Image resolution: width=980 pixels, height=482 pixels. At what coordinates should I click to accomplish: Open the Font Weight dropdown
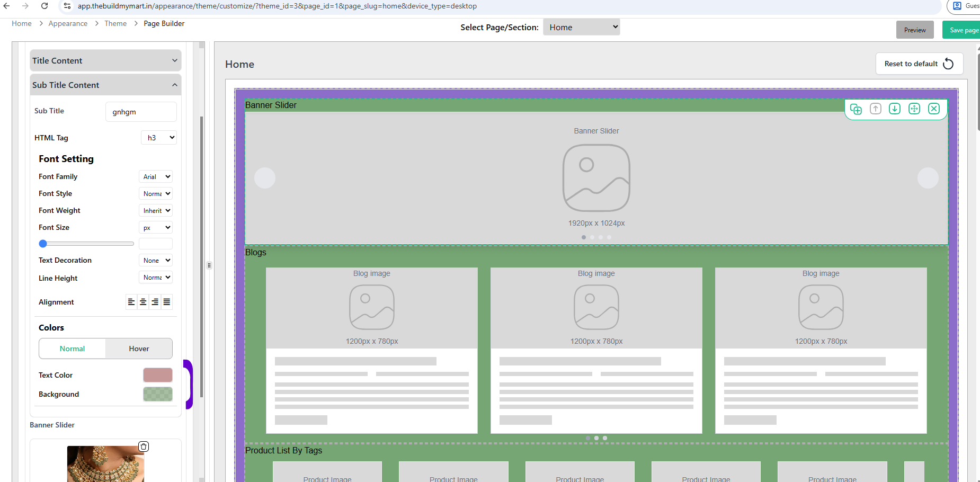(x=156, y=210)
